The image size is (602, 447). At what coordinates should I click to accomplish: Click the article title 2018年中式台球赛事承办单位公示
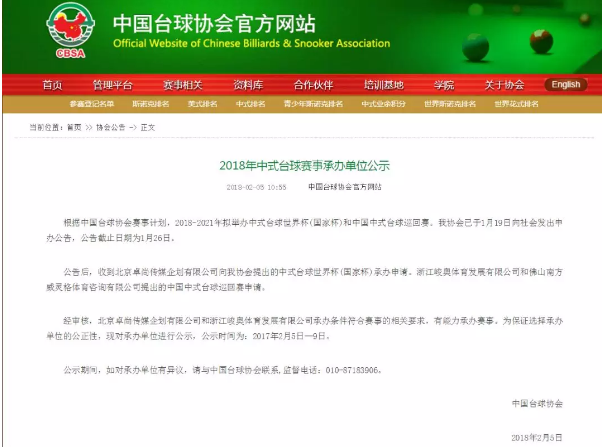point(304,166)
